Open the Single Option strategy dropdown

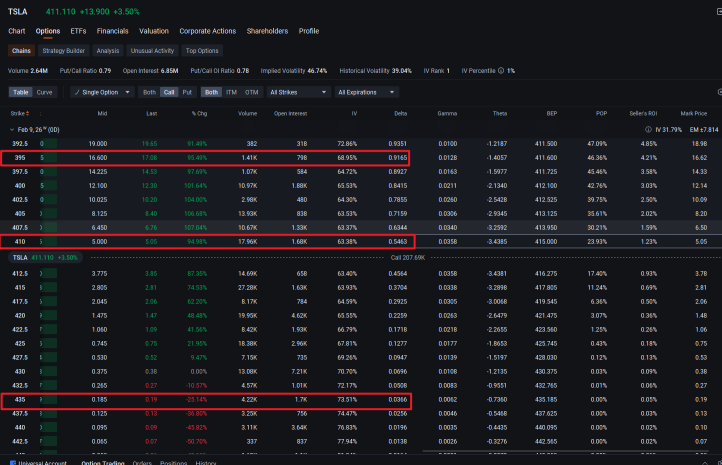click(x=102, y=93)
